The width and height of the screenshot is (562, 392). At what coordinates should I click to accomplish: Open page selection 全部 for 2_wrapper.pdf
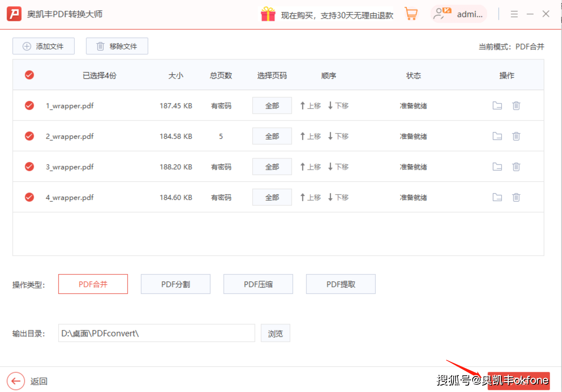click(272, 136)
